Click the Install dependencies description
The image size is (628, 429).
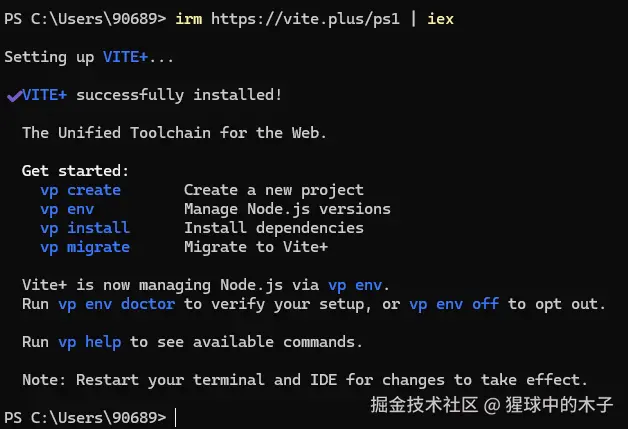pos(273,228)
